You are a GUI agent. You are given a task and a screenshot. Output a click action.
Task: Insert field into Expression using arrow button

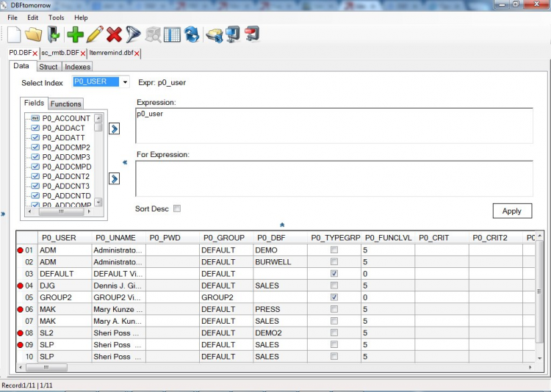pos(115,129)
